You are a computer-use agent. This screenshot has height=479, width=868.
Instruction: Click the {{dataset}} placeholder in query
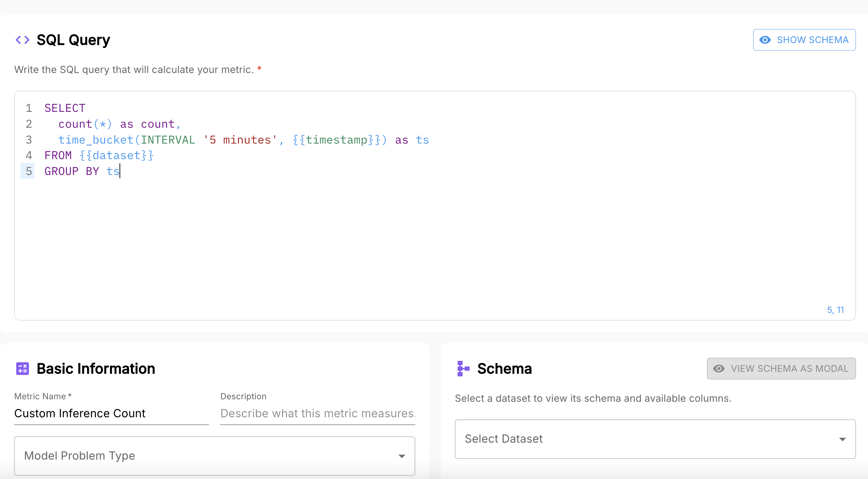pos(117,156)
